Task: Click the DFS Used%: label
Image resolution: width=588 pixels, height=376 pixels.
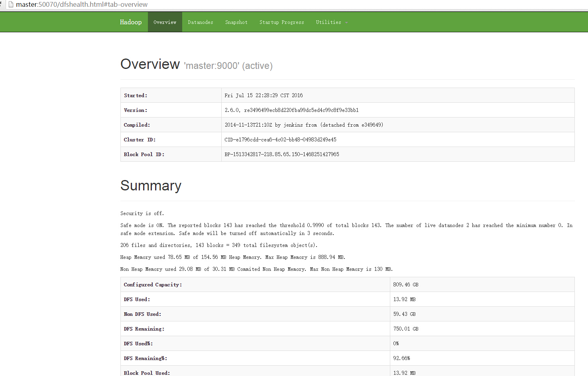Action: coord(138,343)
